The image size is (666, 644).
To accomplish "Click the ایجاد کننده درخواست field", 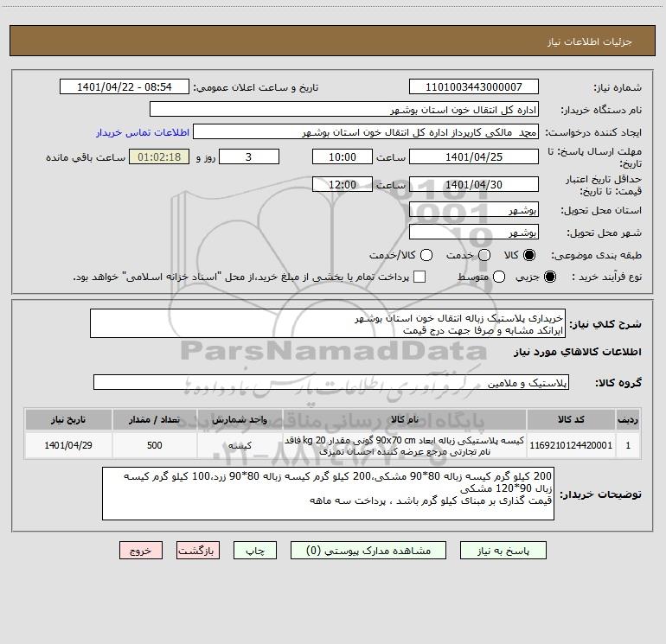I will [x=366, y=131].
